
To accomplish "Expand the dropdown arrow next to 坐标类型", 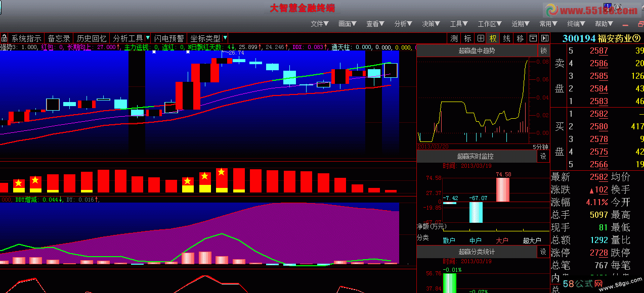I will (x=225, y=38).
